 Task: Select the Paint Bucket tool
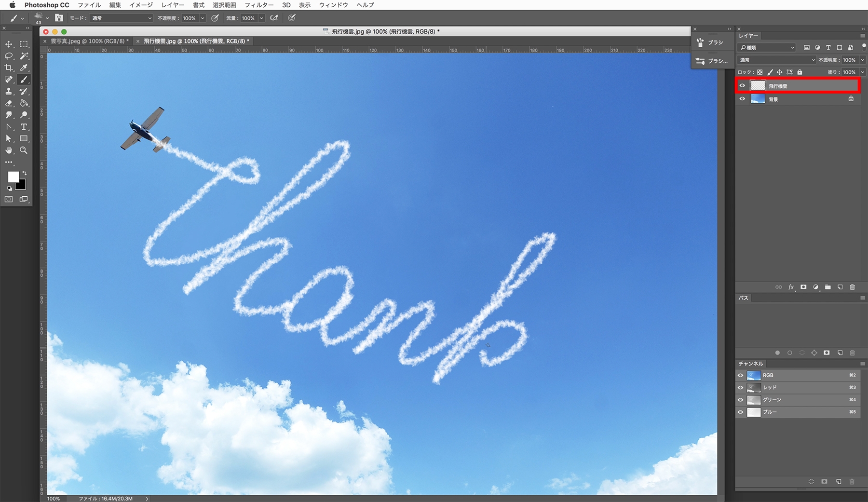(x=24, y=103)
